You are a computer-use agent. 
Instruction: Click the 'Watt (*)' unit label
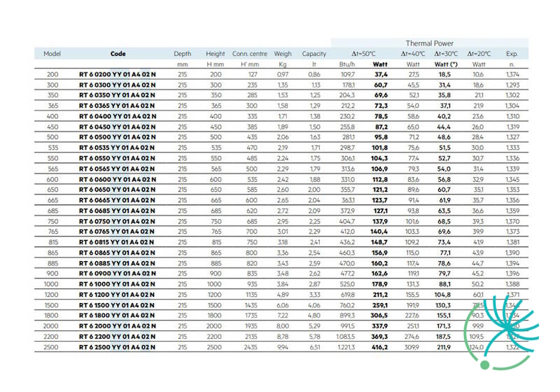point(446,64)
